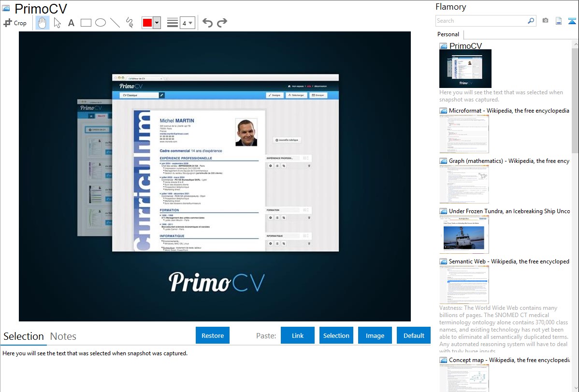
Task: Click the Default paste button
Action: pyautogui.click(x=414, y=335)
